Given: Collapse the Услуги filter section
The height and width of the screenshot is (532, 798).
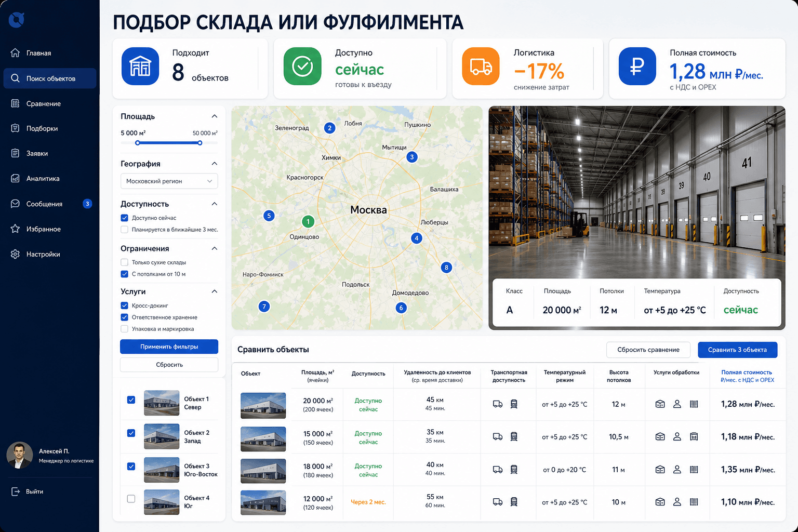Looking at the screenshot, I should coord(215,291).
